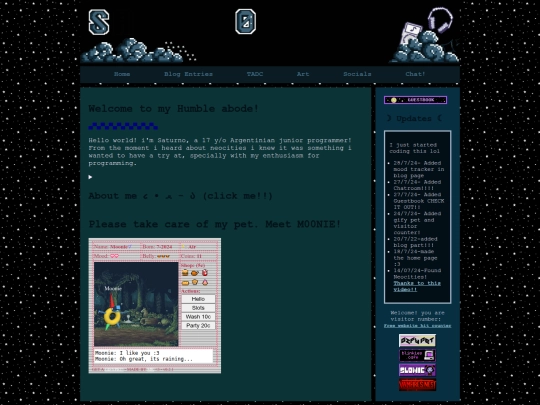Buy the burger in Moonie's shop

pyautogui.click(x=185, y=273)
